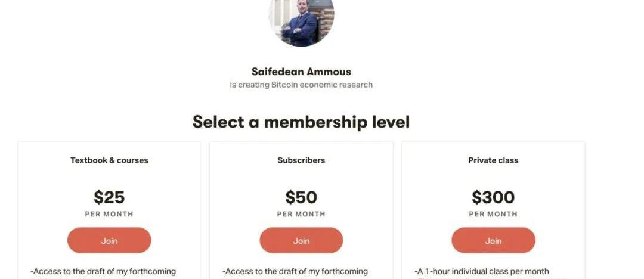Select the "Subscribers" tier title
Viewport: 644px width, 279px height.
(301, 160)
